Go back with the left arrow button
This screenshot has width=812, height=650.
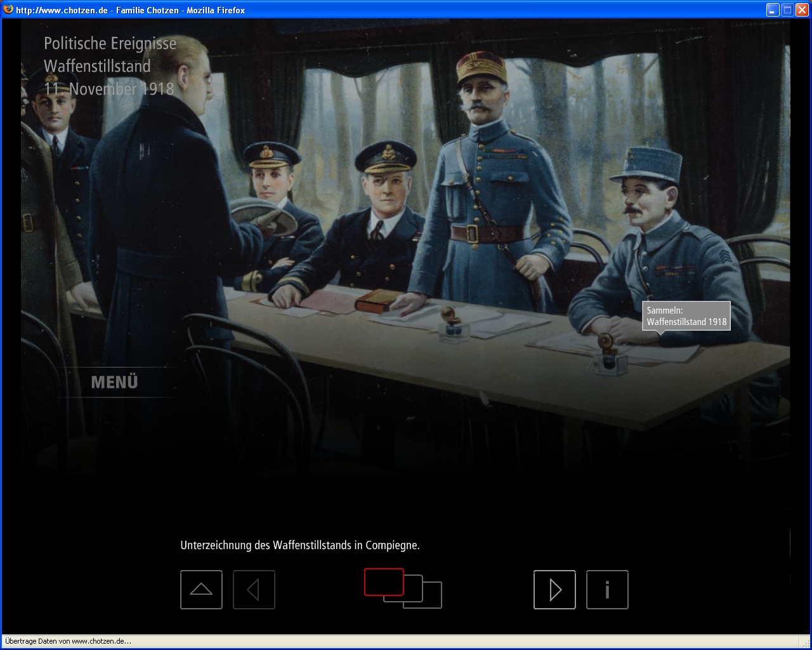[x=254, y=590]
